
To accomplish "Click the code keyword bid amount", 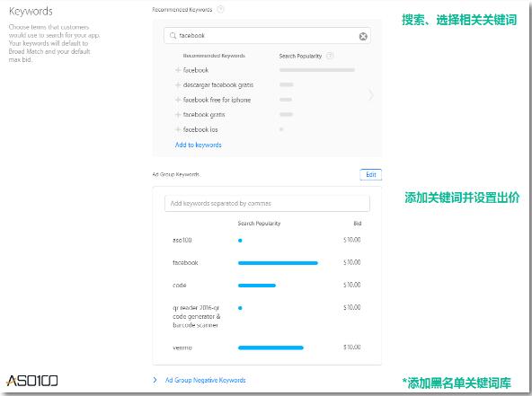I will 352,285.
